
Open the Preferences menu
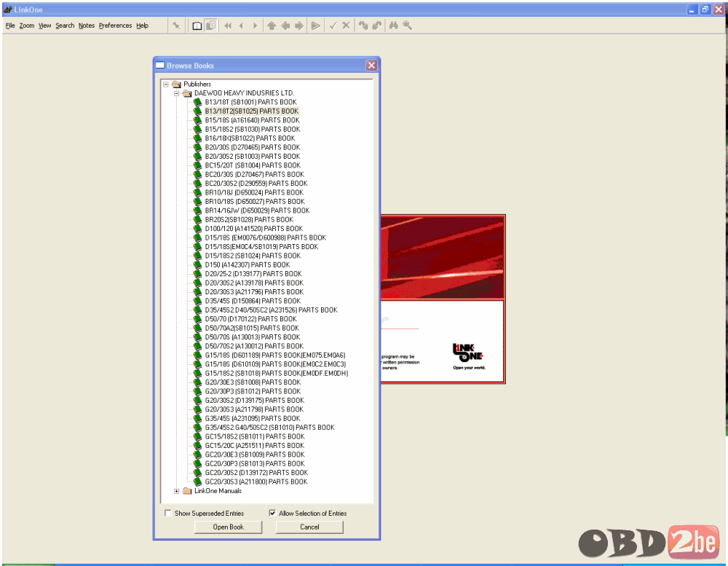115,25
